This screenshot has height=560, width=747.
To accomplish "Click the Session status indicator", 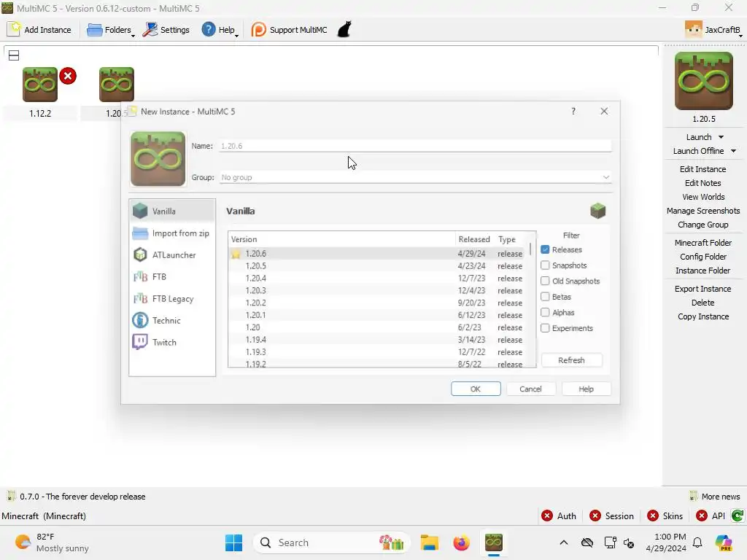I will coord(612,516).
